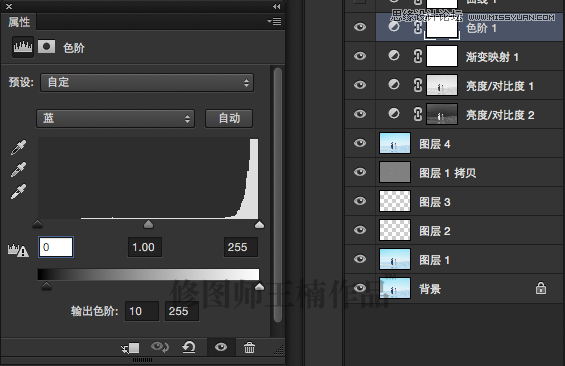Close the Properties panel with X

coord(9,6)
